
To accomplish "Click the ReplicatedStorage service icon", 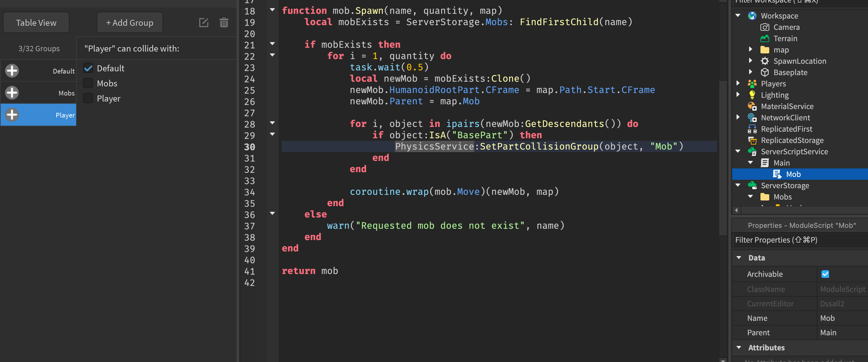I will (752, 140).
